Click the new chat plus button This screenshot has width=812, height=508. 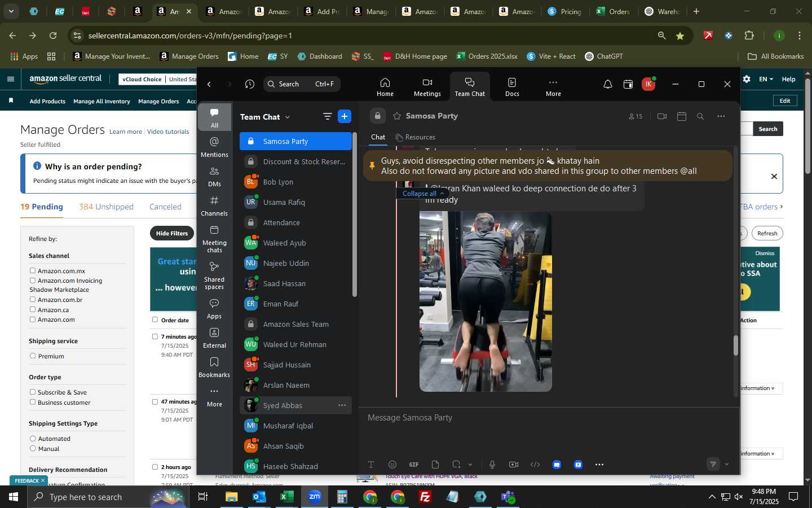coord(345,116)
